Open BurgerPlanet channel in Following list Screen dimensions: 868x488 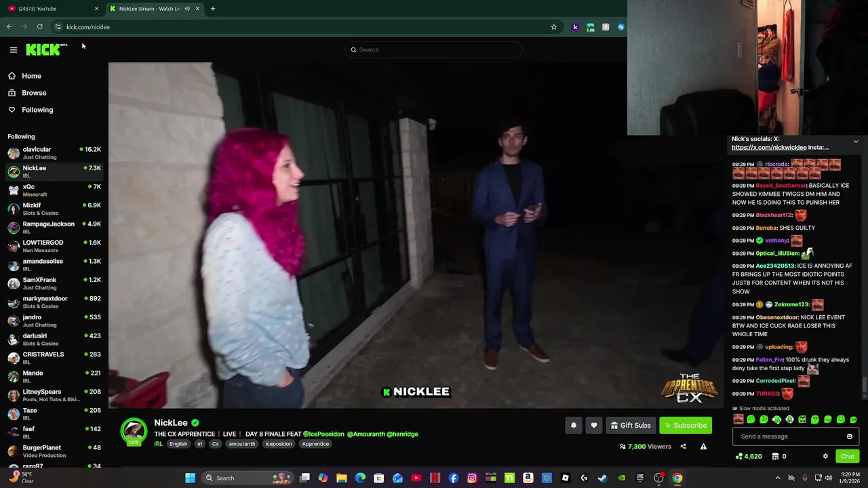coord(54,451)
